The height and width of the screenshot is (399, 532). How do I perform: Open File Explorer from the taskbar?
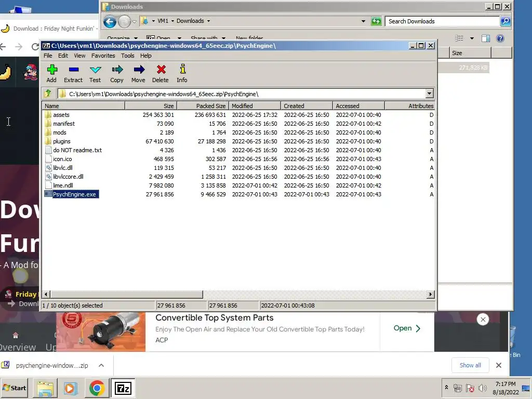45,388
